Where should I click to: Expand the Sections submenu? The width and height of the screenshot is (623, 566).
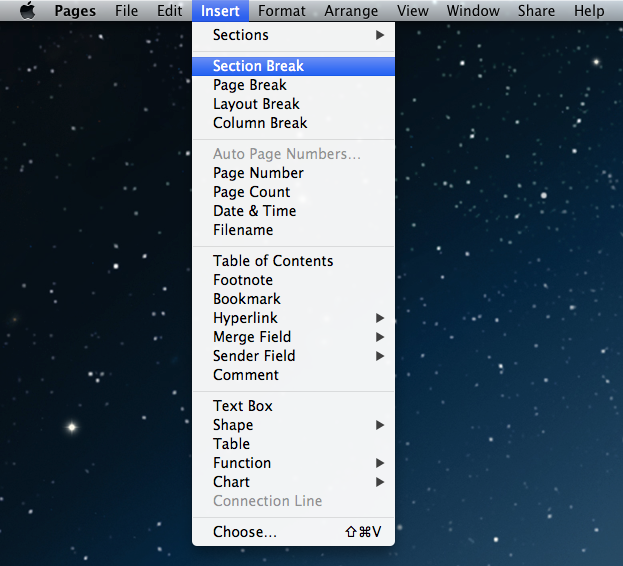pos(293,35)
